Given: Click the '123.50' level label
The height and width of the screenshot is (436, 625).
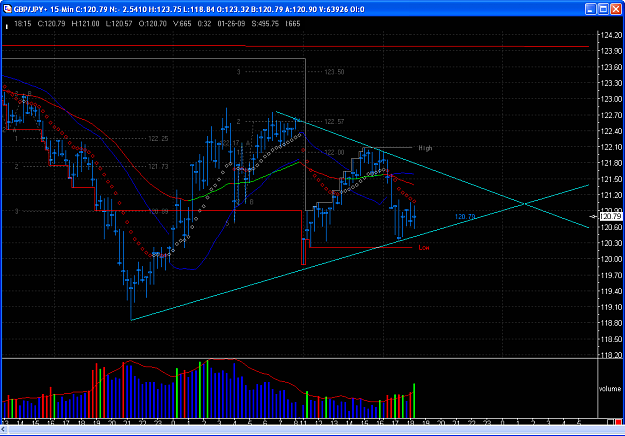Looking at the screenshot, I should [x=334, y=72].
